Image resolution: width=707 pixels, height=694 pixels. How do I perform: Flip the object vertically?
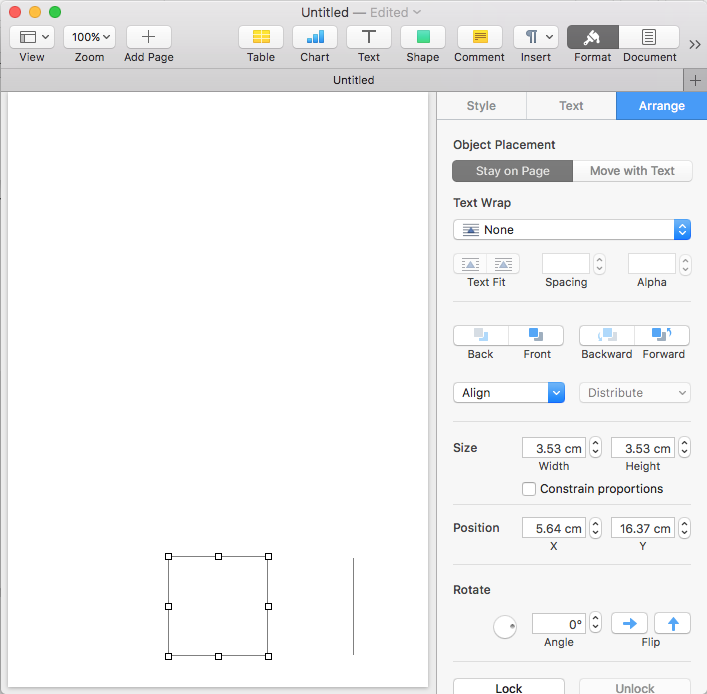coord(673,624)
